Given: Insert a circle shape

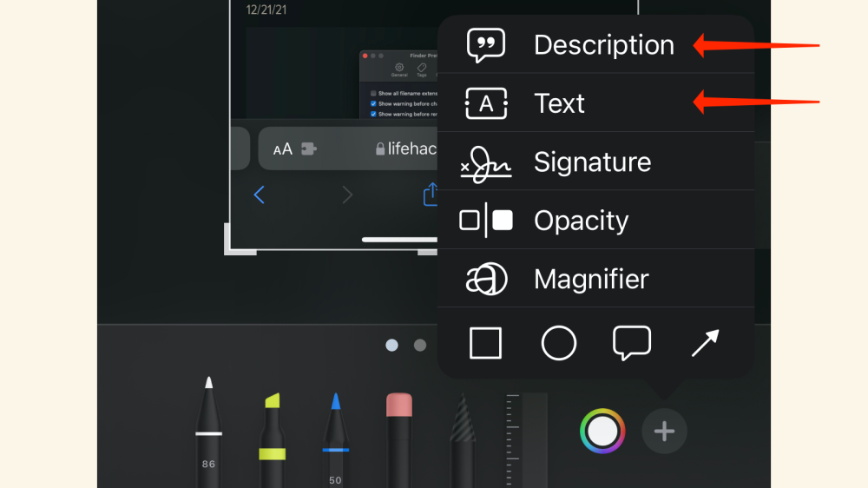Looking at the screenshot, I should pyautogui.click(x=559, y=343).
